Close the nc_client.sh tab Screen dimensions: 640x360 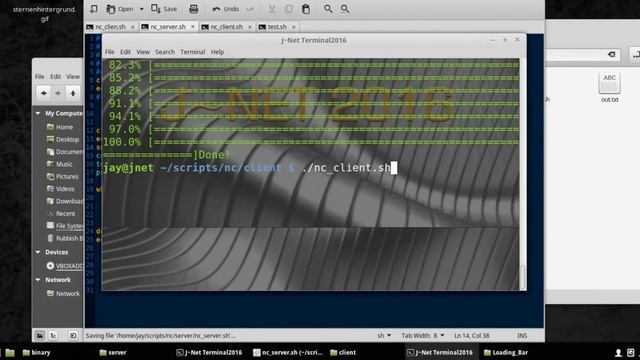250,27
